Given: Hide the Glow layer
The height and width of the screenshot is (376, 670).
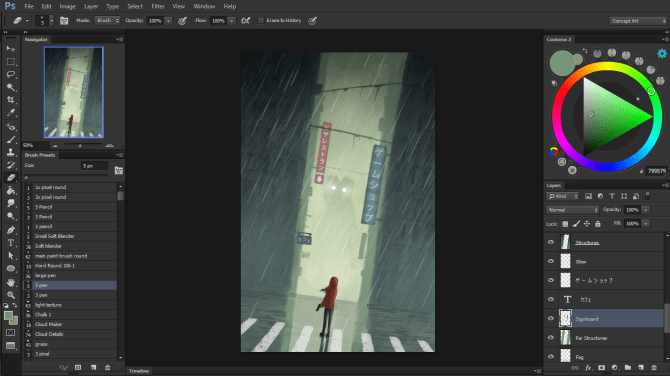Looking at the screenshot, I should (551, 261).
